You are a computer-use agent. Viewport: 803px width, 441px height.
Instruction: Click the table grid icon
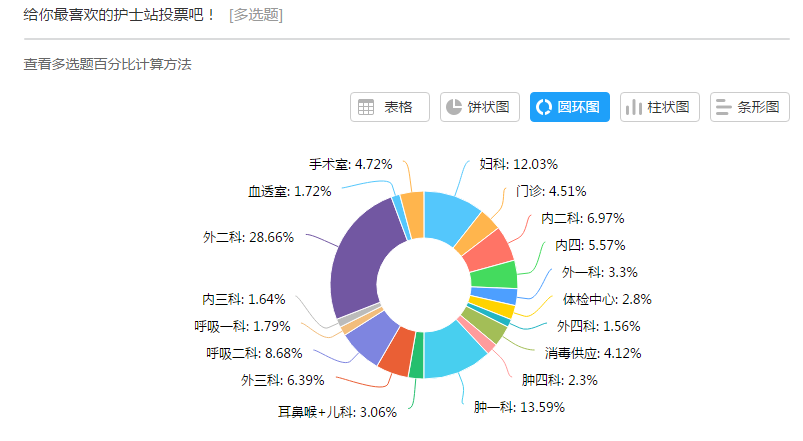point(366,107)
